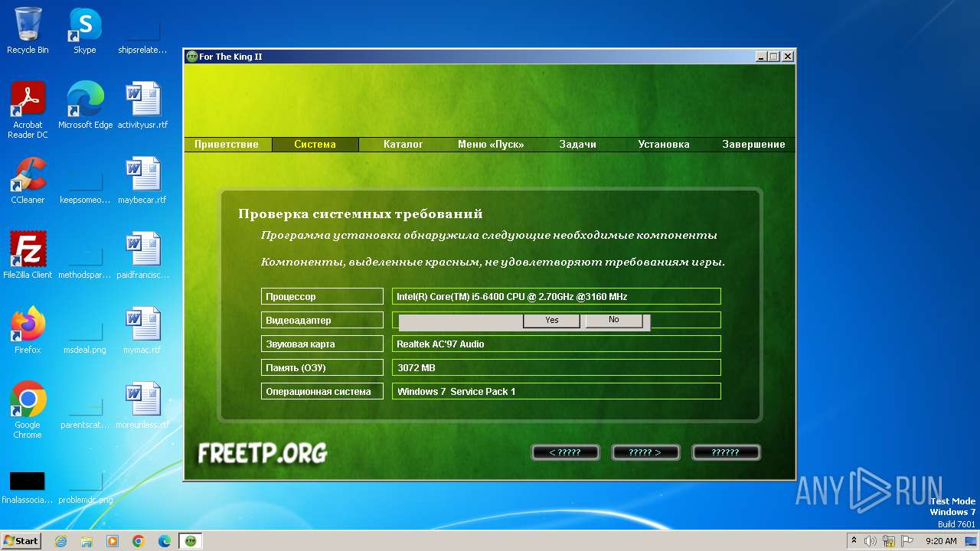Click the next '????? >' button
980x551 pixels.
click(x=645, y=452)
